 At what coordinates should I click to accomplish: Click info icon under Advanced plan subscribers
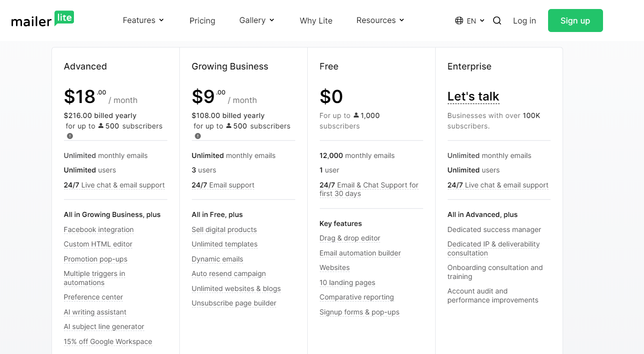pos(70,136)
